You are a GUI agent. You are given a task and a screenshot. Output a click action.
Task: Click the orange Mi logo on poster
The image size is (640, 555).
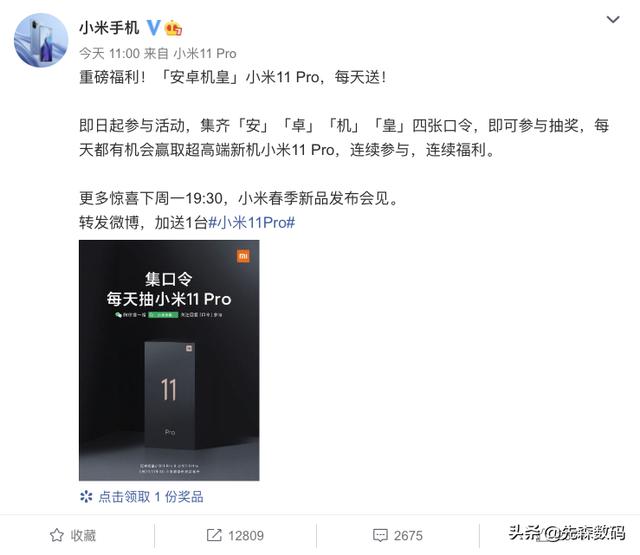[243, 256]
